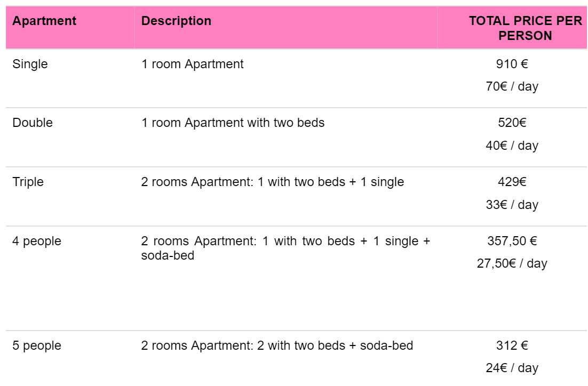Select the 4 people cell

tap(37, 241)
